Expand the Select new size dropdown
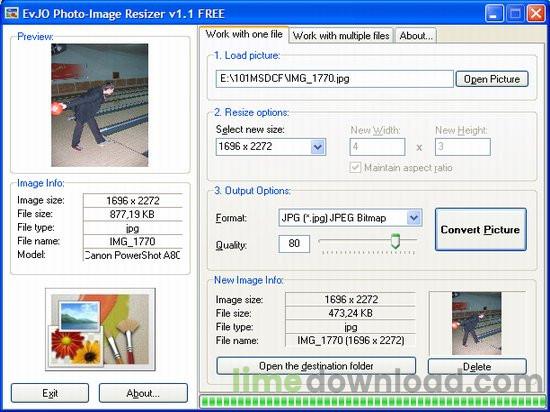The height and width of the screenshot is (412, 550). click(318, 147)
